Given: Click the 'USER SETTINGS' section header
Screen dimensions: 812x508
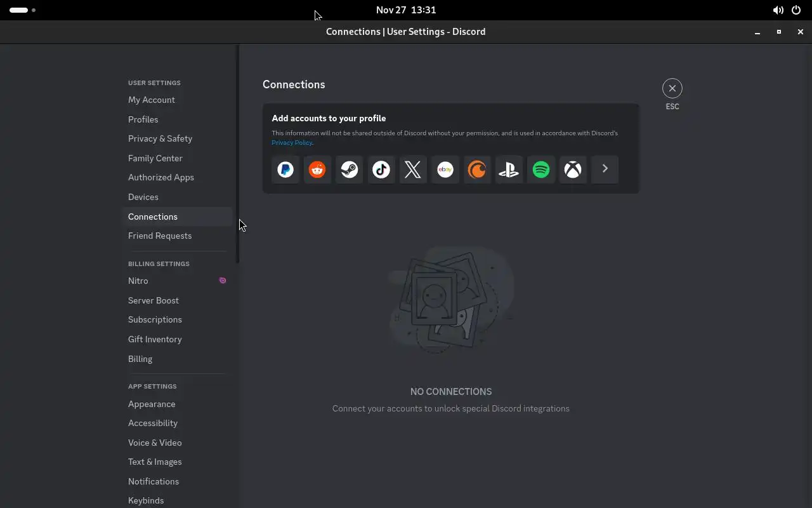Looking at the screenshot, I should (x=154, y=83).
